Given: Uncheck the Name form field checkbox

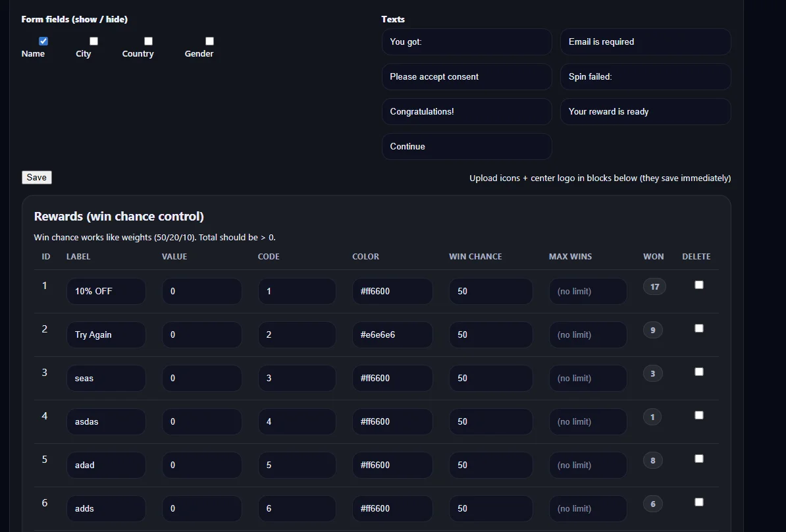Looking at the screenshot, I should click(43, 41).
